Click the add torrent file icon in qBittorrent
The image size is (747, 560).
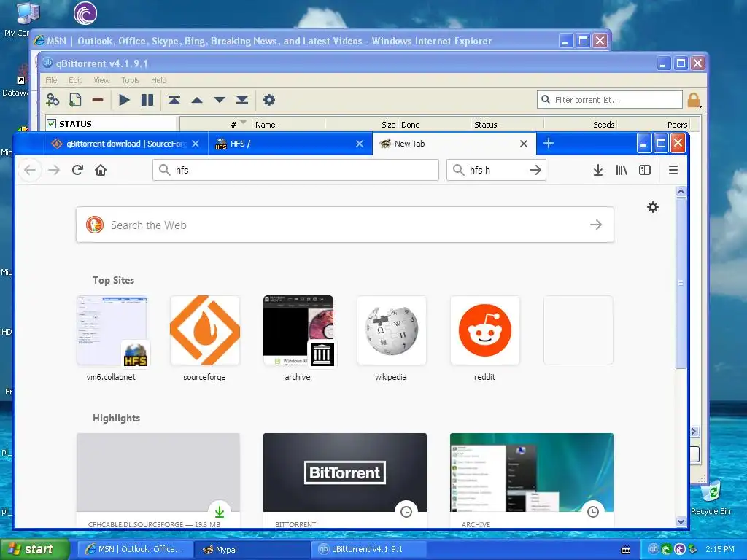(75, 100)
